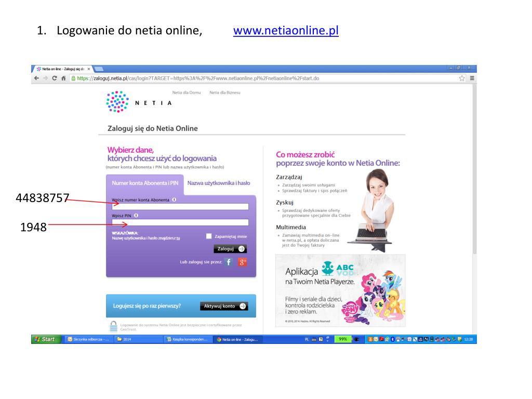This screenshot has height=399, width=532.
Task: Click the PL language indicator
Action: tap(307, 339)
